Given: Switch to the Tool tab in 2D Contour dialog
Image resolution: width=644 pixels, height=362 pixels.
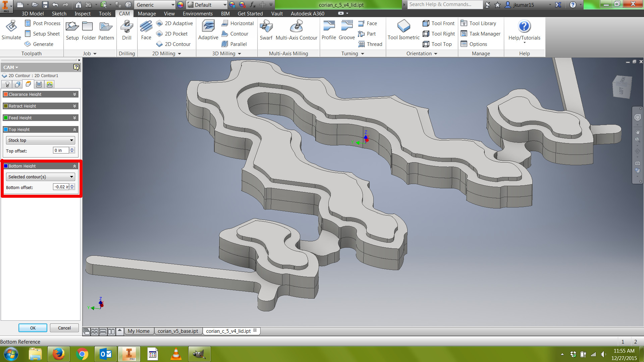Looking at the screenshot, I should pyautogui.click(x=7, y=84).
